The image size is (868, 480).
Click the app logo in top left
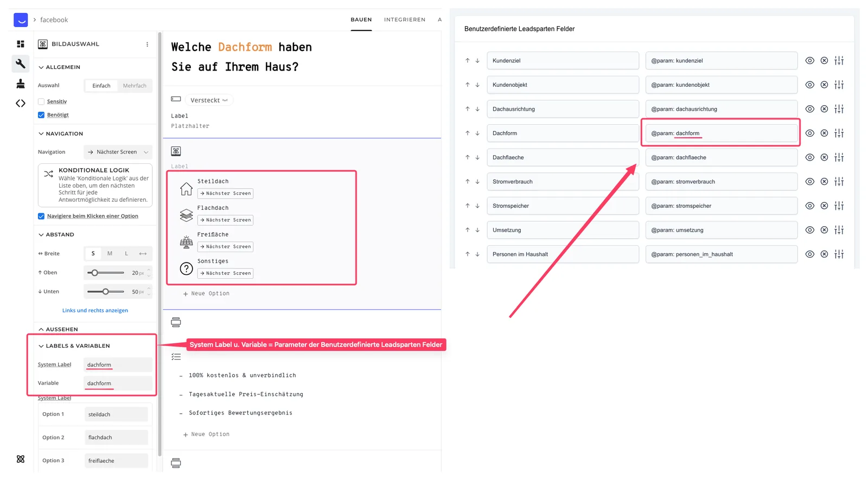click(x=21, y=20)
